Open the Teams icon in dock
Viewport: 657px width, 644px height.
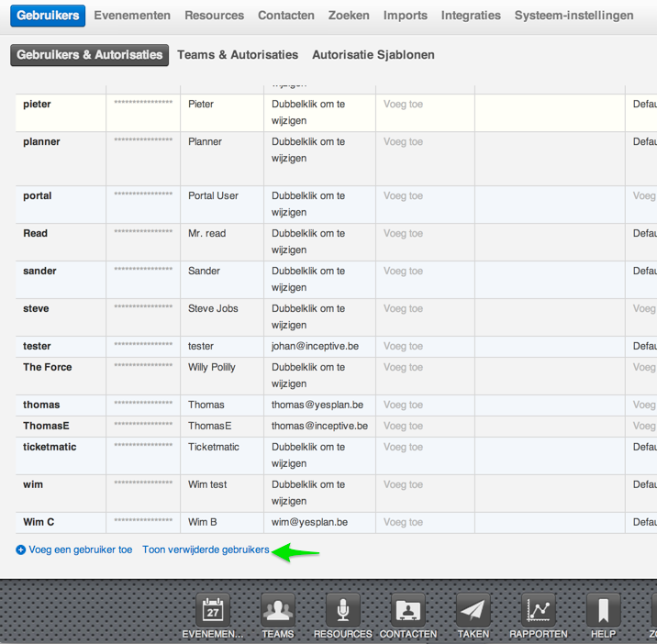pos(278,610)
